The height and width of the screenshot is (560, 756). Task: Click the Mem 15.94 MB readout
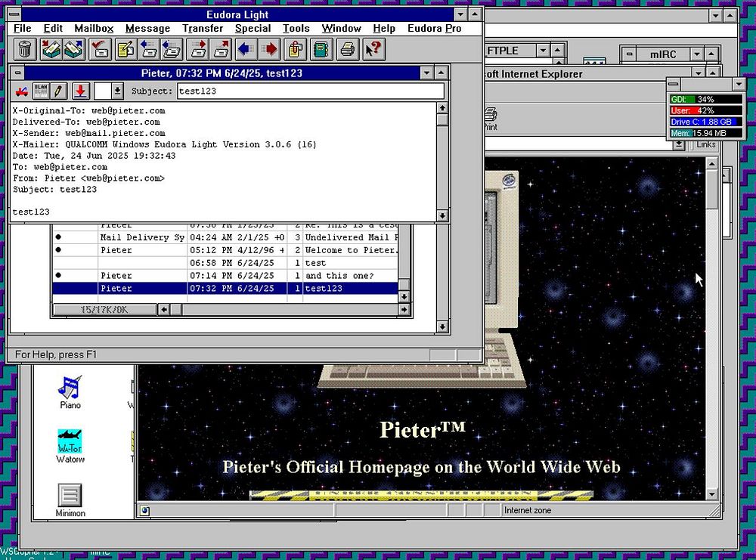[x=706, y=133]
